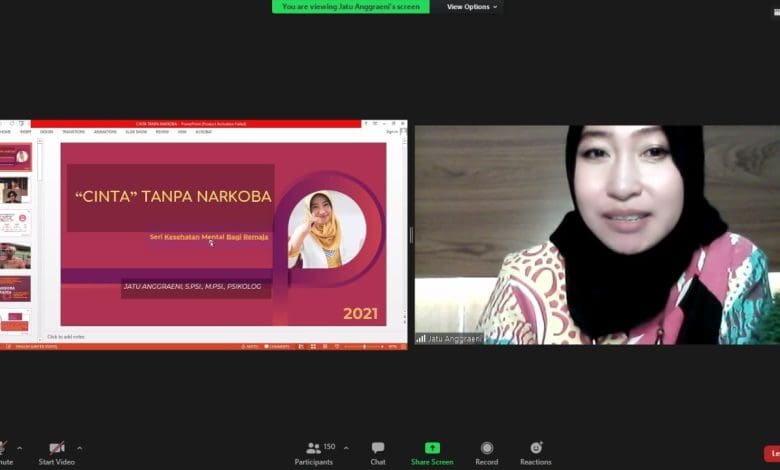The image size is (780, 470).
Task: Select the fourth slide thumbnail
Action: click(x=15, y=256)
